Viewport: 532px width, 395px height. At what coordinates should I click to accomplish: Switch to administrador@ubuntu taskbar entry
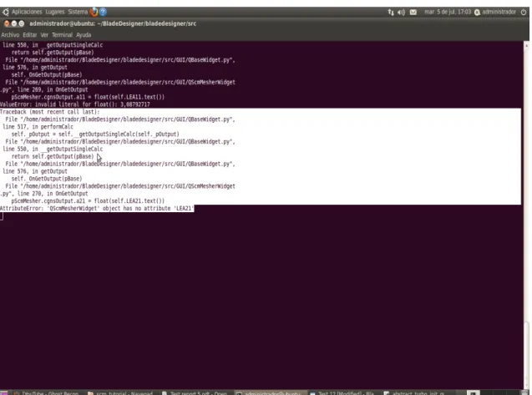click(x=269, y=393)
